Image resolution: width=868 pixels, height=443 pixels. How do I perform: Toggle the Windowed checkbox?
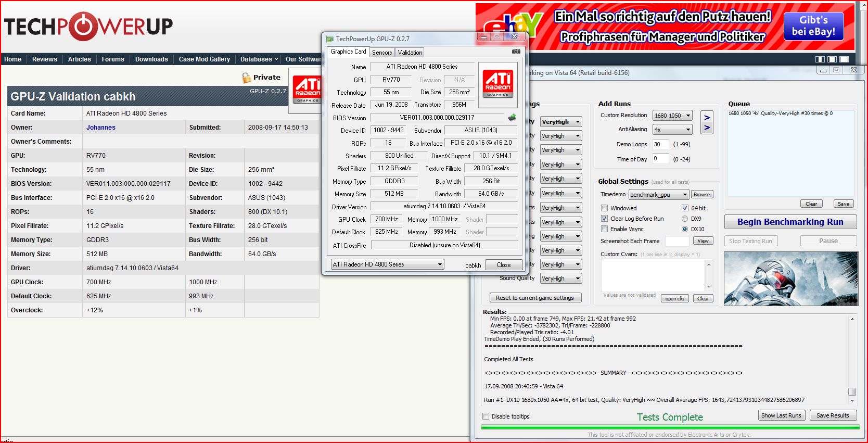point(604,208)
